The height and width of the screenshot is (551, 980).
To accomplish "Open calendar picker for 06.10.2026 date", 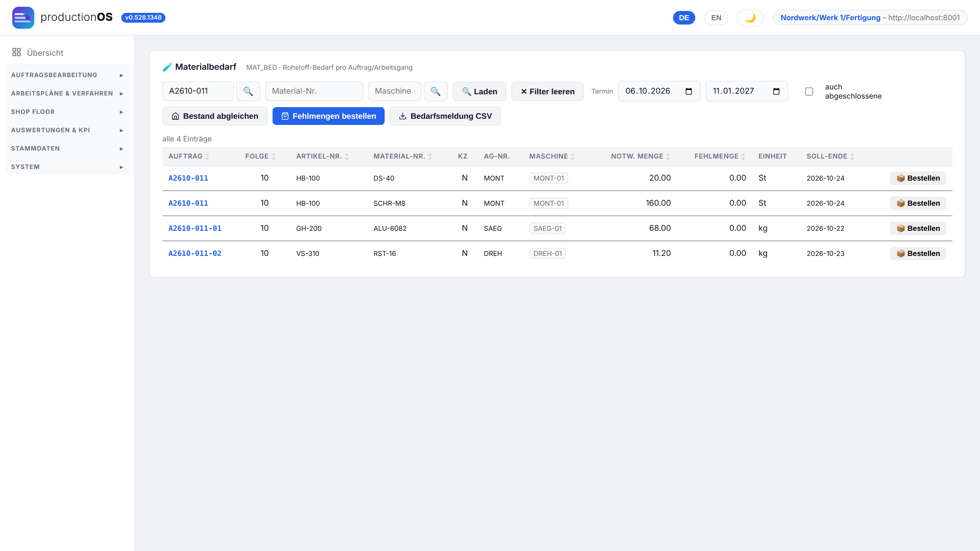I will (688, 91).
